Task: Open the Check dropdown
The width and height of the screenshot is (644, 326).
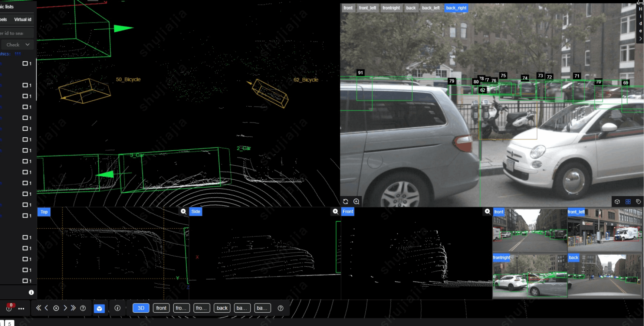Action: [x=17, y=45]
